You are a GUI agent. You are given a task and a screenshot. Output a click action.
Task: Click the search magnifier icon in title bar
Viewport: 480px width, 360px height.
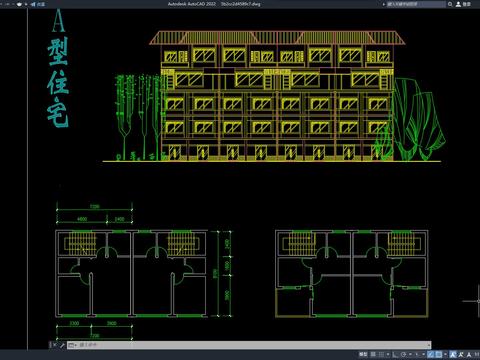[x=450, y=4]
